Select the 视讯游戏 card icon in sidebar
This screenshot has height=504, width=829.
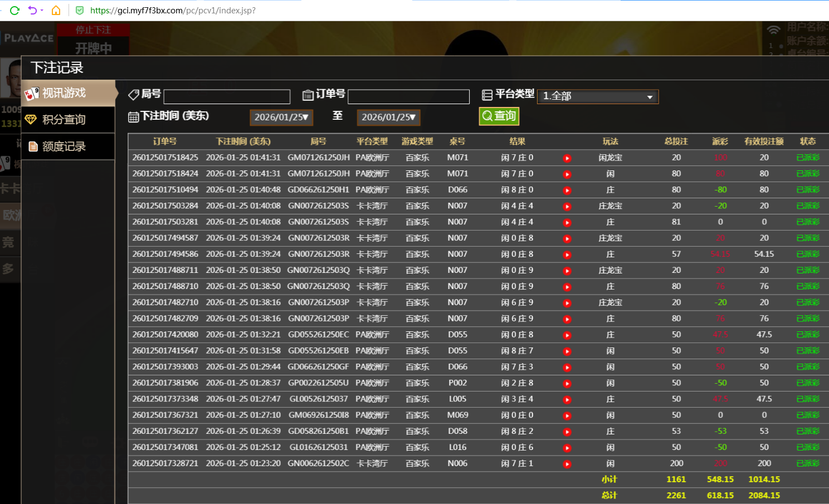click(x=32, y=93)
